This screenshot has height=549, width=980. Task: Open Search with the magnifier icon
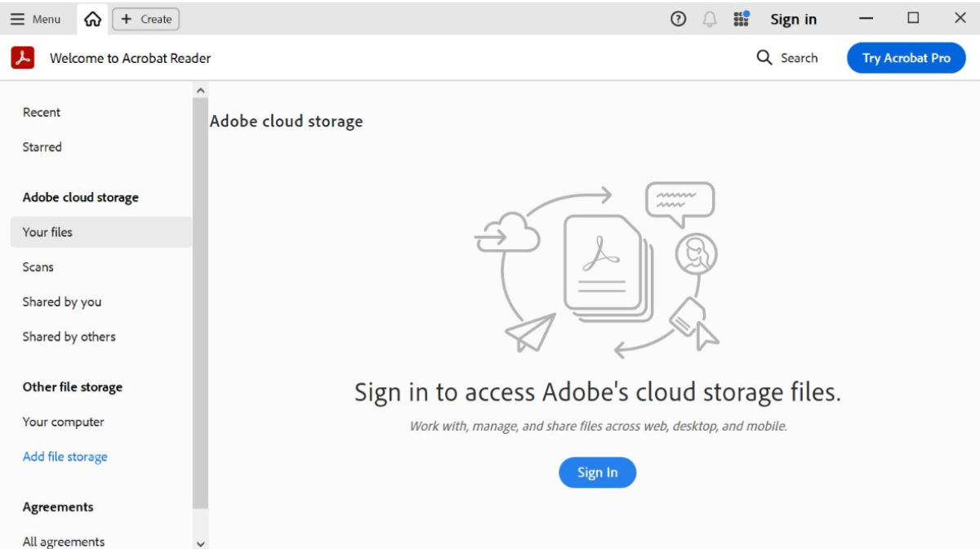(x=764, y=58)
